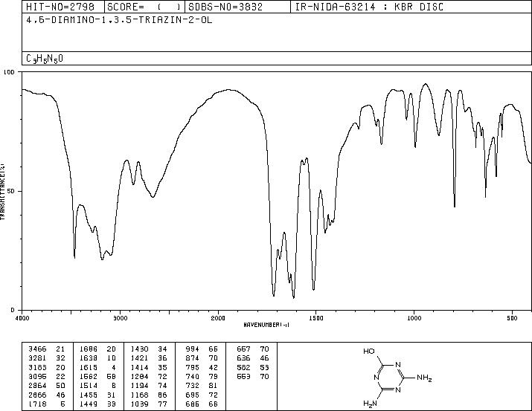Click the NH2 group on structure's right

point(424,378)
